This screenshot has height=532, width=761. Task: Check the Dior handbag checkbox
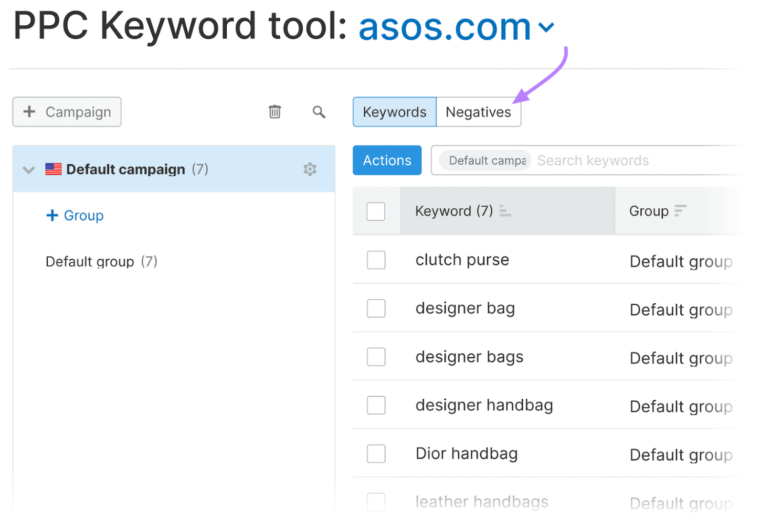pyautogui.click(x=376, y=454)
